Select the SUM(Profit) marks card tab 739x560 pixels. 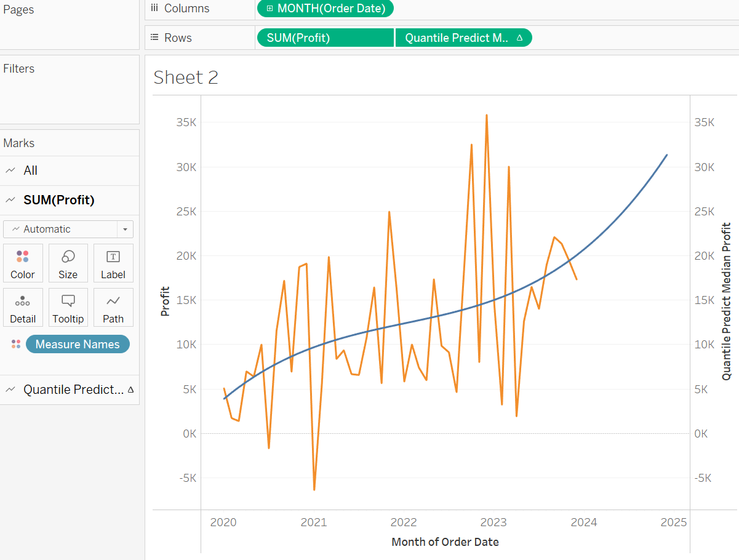tap(58, 200)
